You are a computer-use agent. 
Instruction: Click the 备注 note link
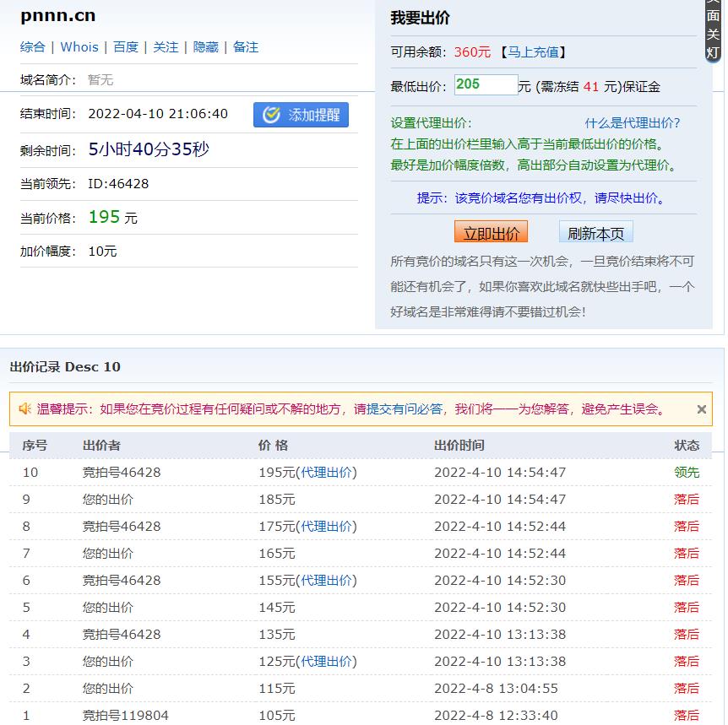[246, 47]
